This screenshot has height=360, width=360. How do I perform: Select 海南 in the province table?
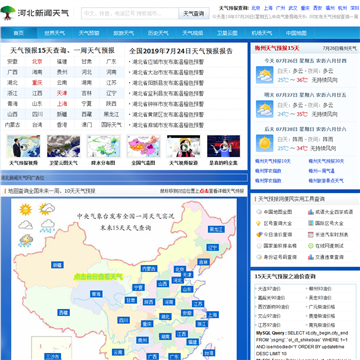(37, 72)
